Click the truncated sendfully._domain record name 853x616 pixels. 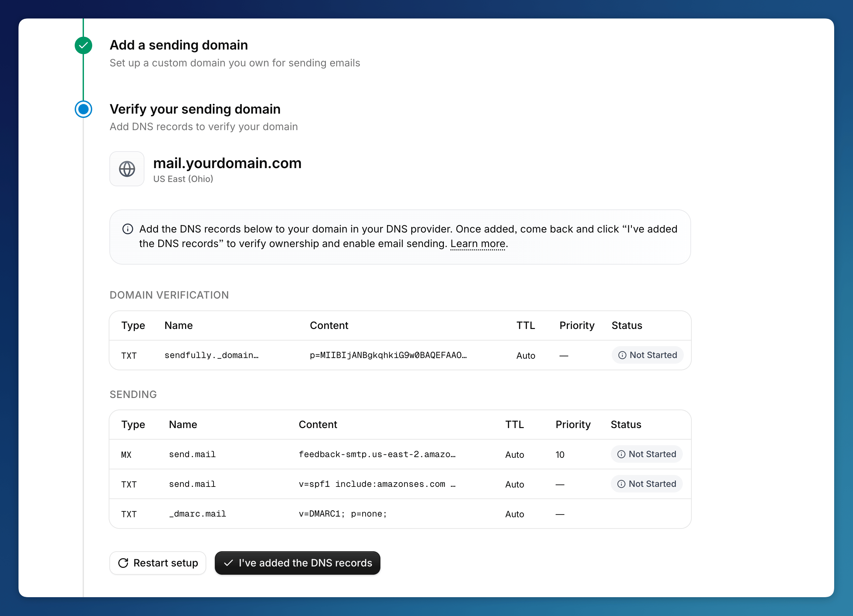[x=212, y=355]
